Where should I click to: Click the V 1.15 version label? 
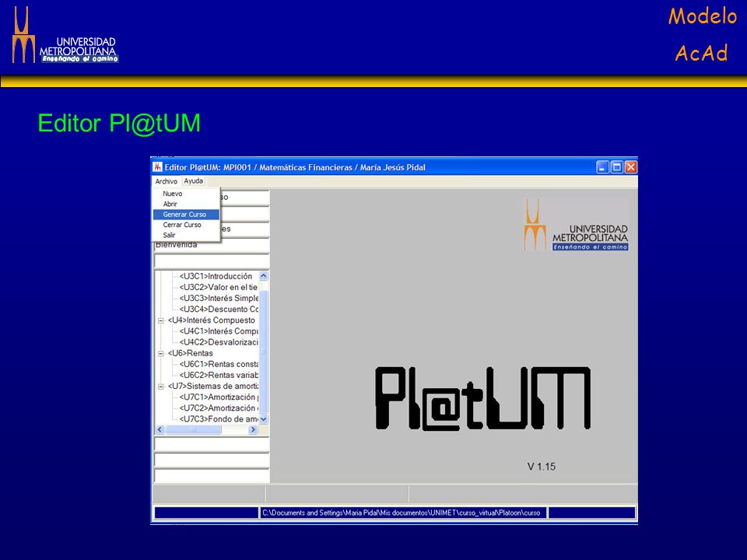[542, 467]
